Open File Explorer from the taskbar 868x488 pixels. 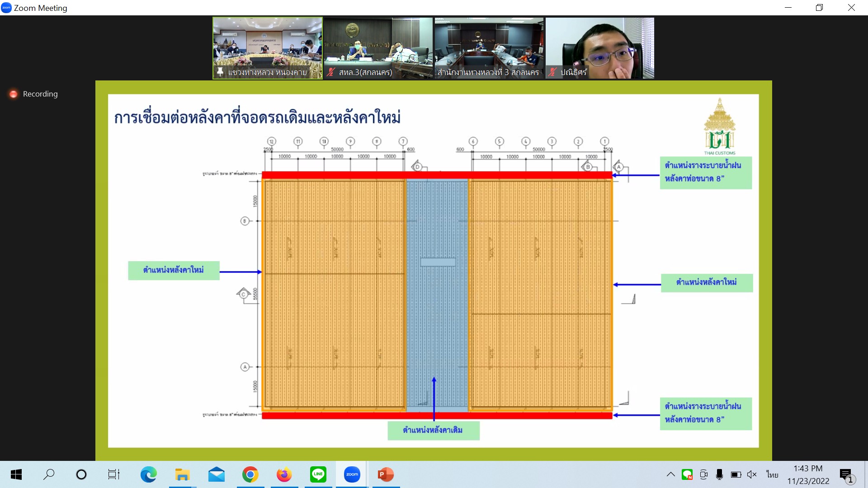pyautogui.click(x=182, y=474)
